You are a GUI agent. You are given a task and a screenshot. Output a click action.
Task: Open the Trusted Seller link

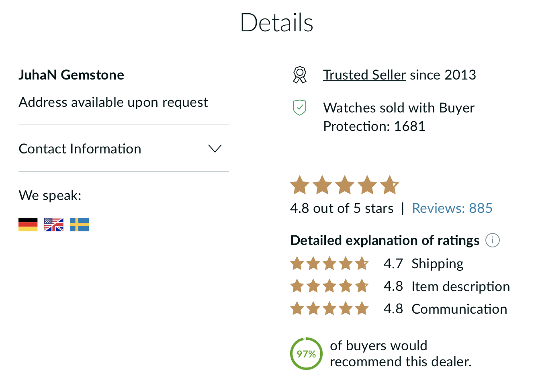(364, 75)
